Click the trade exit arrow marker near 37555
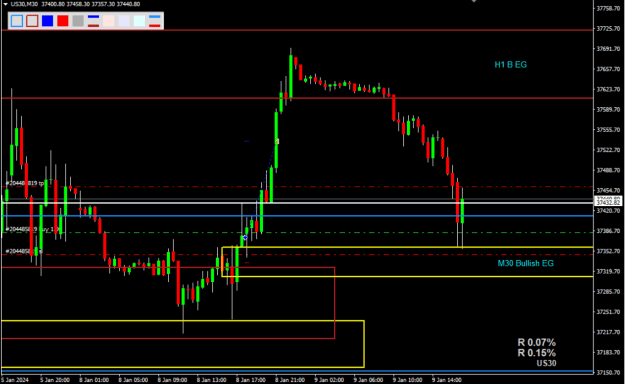The image size is (625, 384). point(277,142)
